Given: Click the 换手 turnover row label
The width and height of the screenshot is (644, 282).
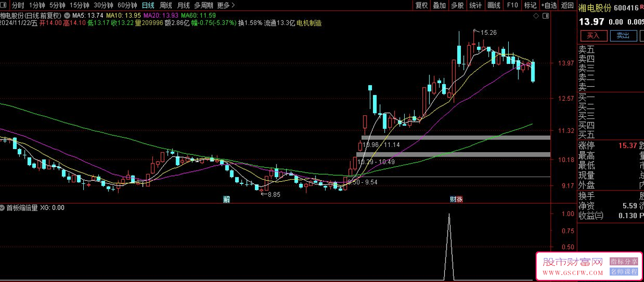Looking at the screenshot, I should click(x=587, y=195).
